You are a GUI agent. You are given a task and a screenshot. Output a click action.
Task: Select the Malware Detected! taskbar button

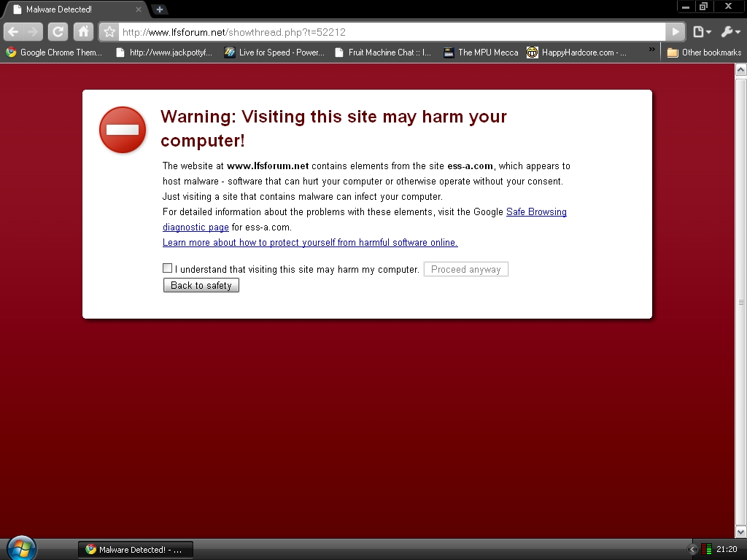pos(136,550)
